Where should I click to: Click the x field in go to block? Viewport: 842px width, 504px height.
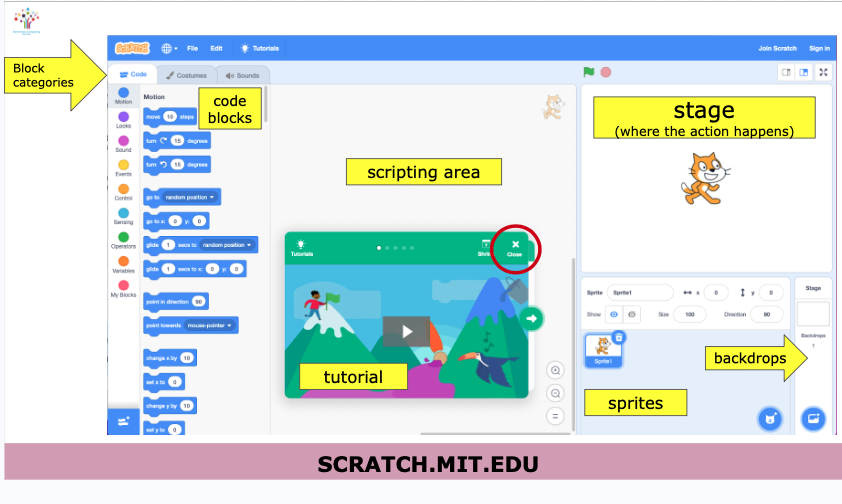click(x=175, y=221)
